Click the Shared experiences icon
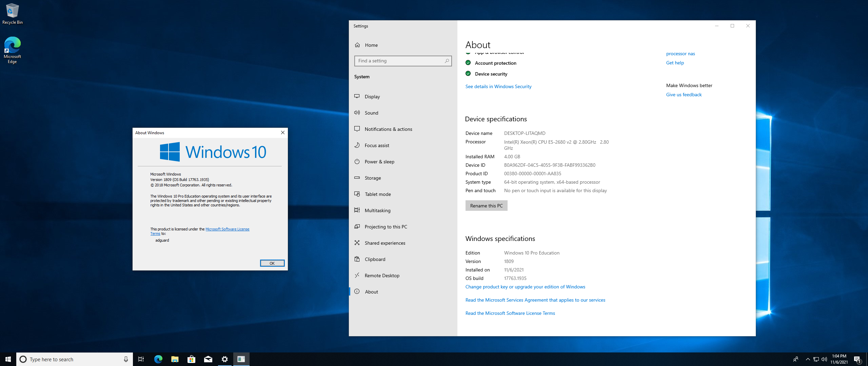This screenshot has width=868, height=366. pos(357,243)
